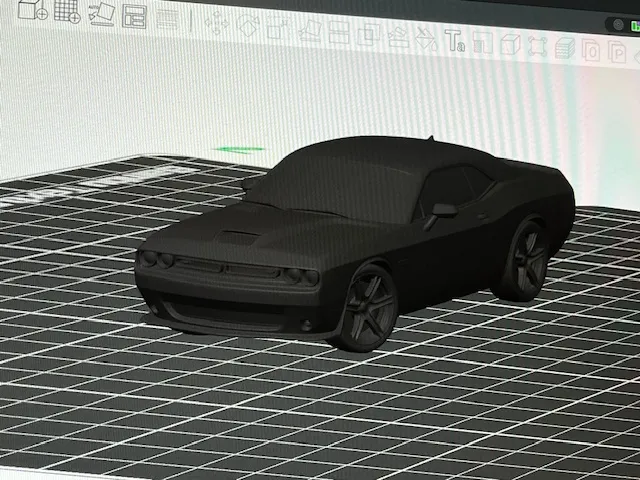Click the seam tool icon beside the Ta icon

[x=482, y=43]
